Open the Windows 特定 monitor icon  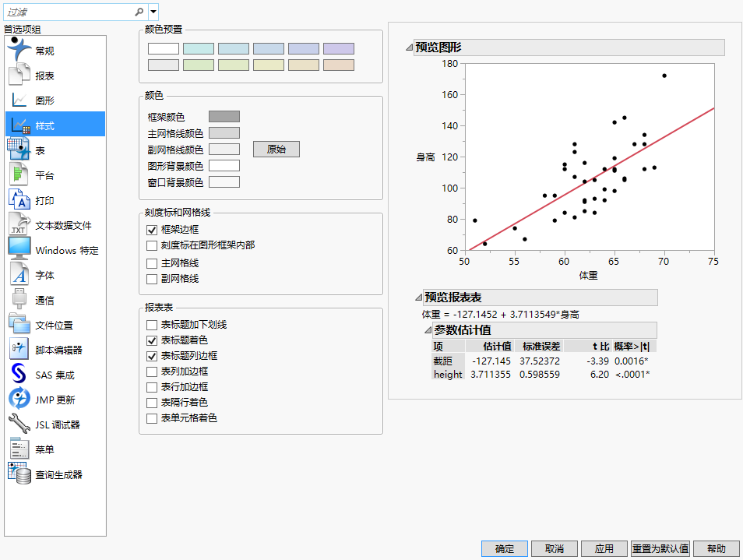point(19,250)
